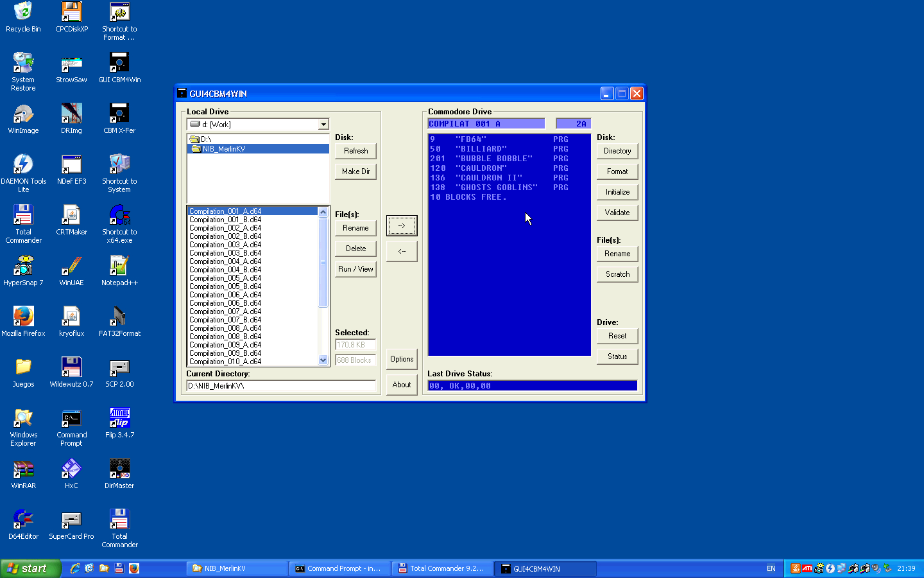Transfer file to Commodore drive with --> button
Screen dimensions: 924x578
(x=402, y=225)
